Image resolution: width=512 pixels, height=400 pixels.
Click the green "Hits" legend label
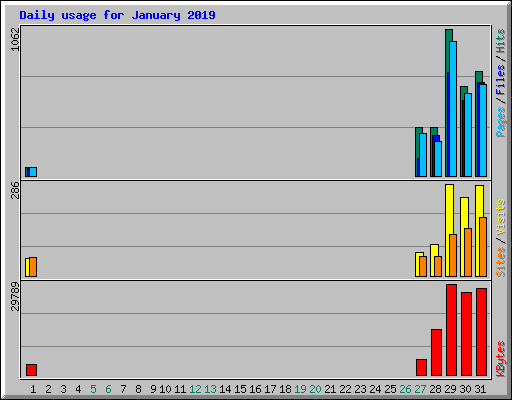click(x=500, y=41)
